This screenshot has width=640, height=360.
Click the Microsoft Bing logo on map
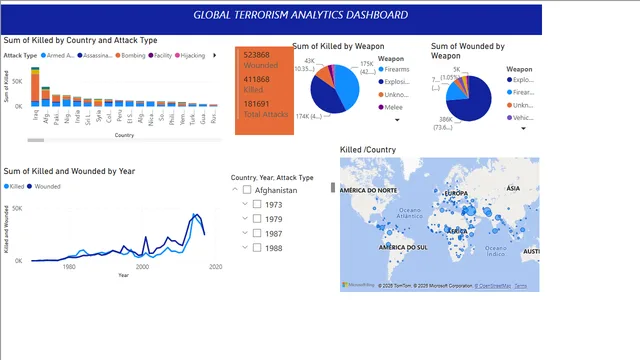tap(358, 285)
